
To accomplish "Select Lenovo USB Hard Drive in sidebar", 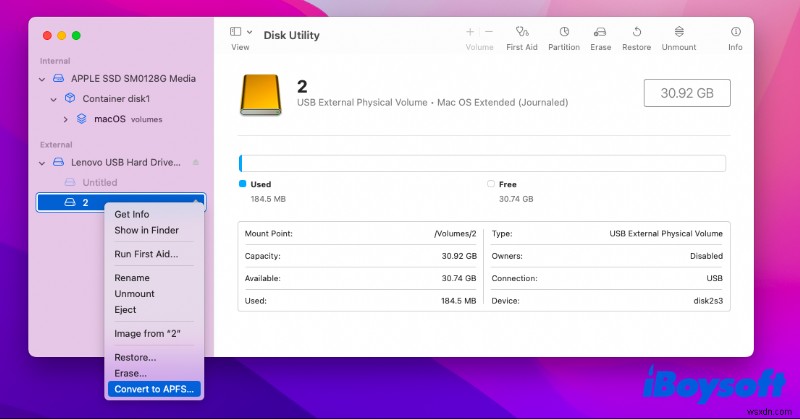I will pos(126,162).
